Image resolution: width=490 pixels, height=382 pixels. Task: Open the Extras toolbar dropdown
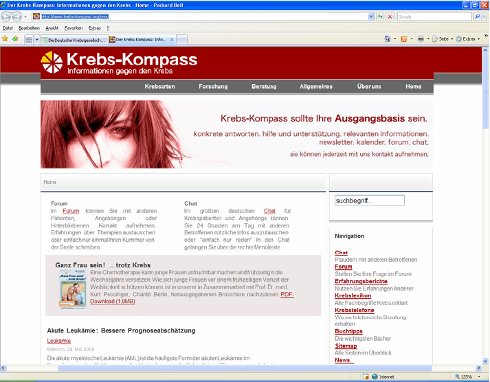coord(468,39)
